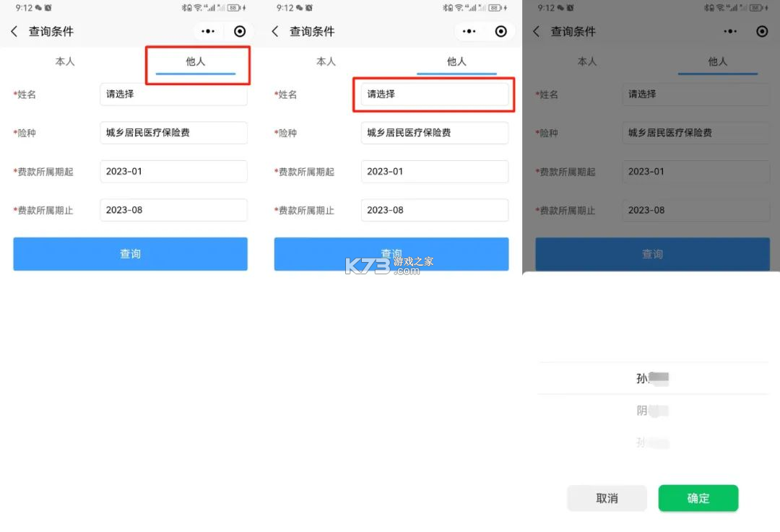Tap the circular exit icon on the middle screen
This screenshot has width=780, height=532.
501,31
